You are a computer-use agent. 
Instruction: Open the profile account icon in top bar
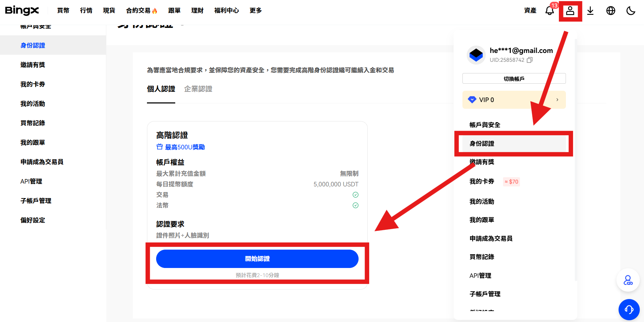click(570, 11)
